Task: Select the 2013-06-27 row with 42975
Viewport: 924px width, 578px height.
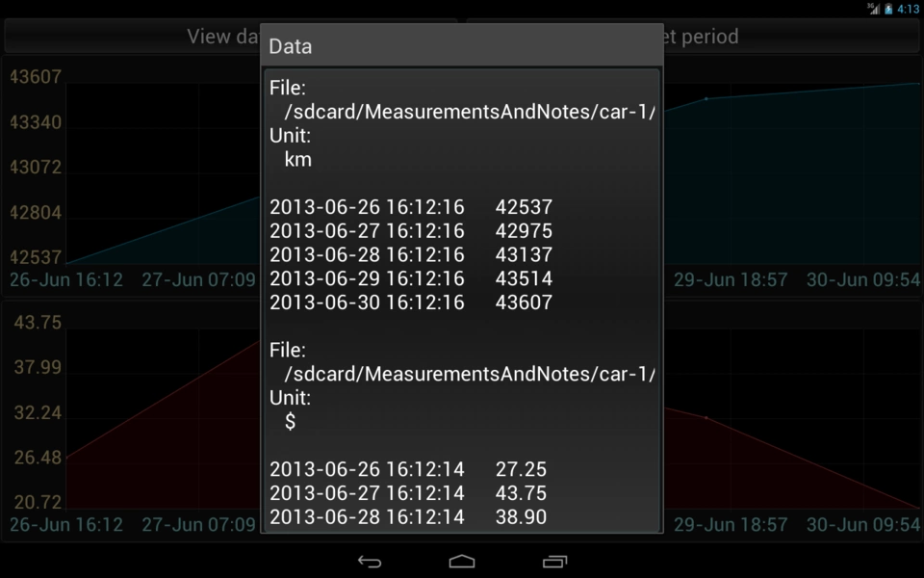Action: coord(411,231)
